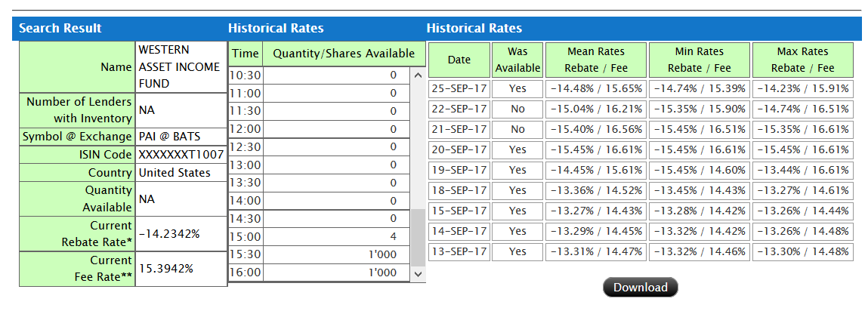
Task: Click the Mean Rates Rebate / Fee header
Action: click(x=595, y=60)
